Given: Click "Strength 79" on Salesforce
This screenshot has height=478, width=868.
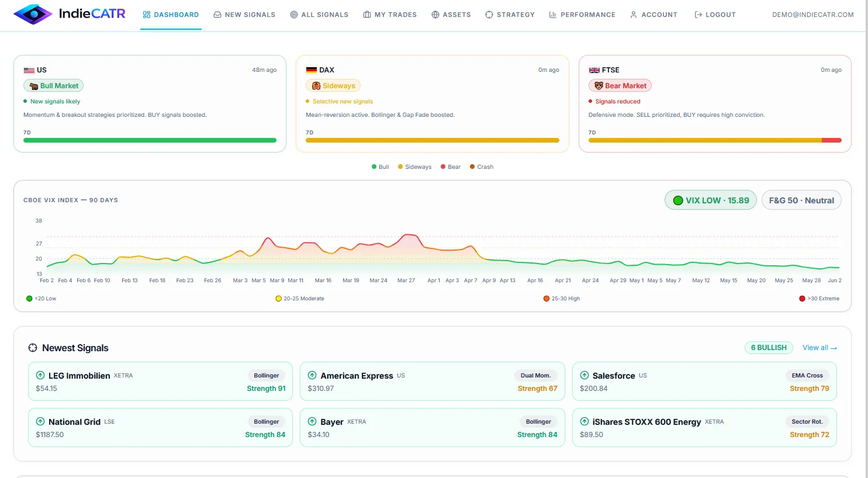Looking at the screenshot, I should pyautogui.click(x=810, y=389).
